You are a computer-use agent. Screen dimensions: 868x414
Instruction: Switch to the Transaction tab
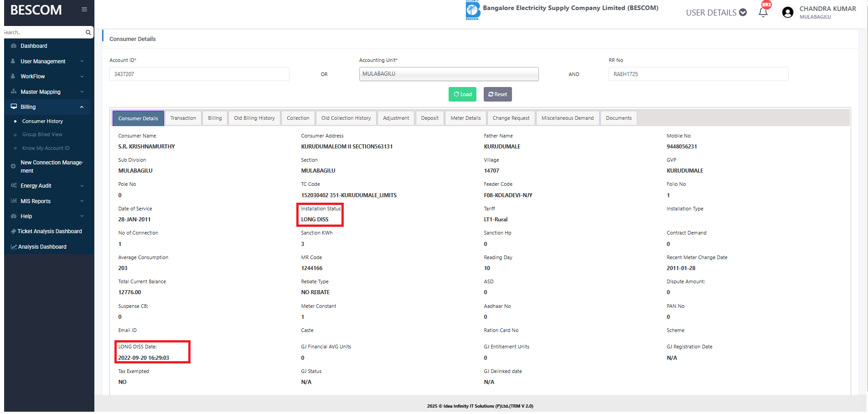pos(183,118)
